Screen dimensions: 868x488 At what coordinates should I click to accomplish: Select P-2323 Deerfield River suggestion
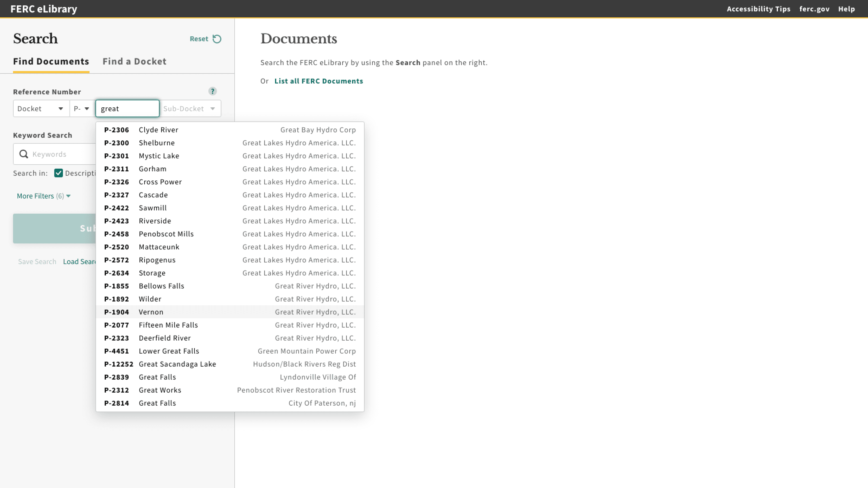230,338
